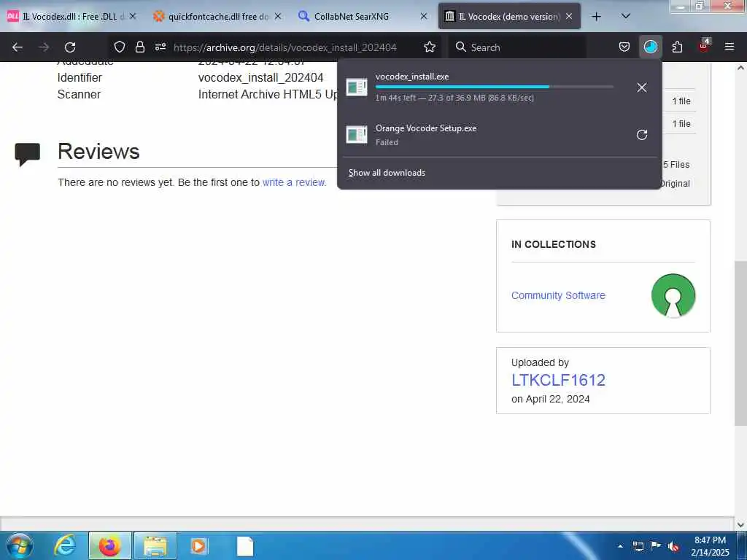Open the tracking protection shield icon
Image resolution: width=747 pixels, height=560 pixels.
(x=119, y=47)
